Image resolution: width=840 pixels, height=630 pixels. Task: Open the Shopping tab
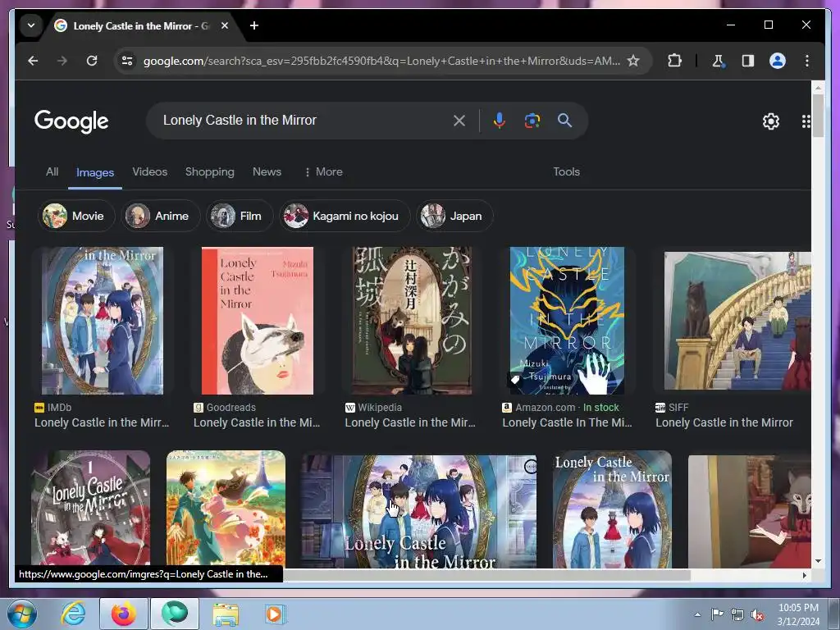click(209, 172)
